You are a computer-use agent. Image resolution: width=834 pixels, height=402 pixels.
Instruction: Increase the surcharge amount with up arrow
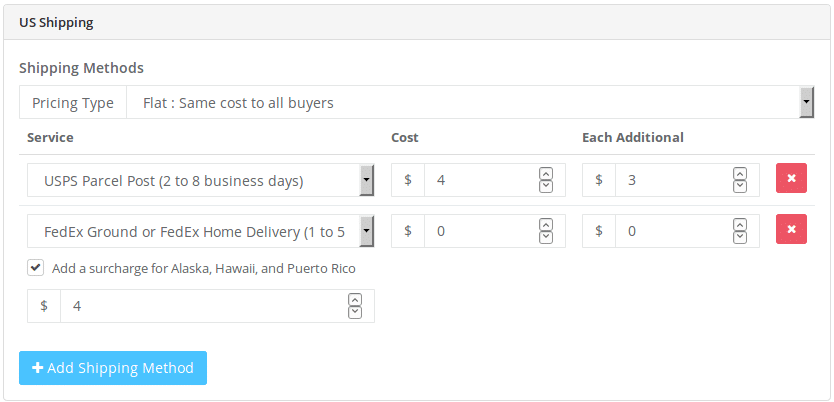click(355, 300)
